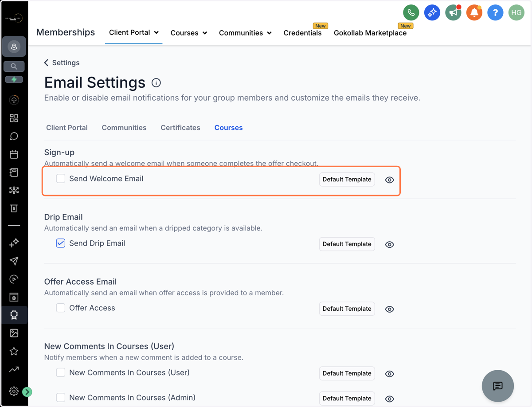Preview New Comments (User) template eye icon

click(390, 374)
